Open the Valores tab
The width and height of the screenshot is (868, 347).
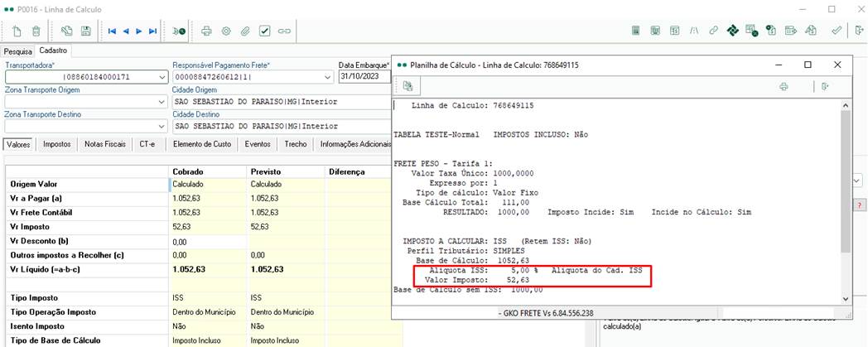pyautogui.click(x=19, y=144)
